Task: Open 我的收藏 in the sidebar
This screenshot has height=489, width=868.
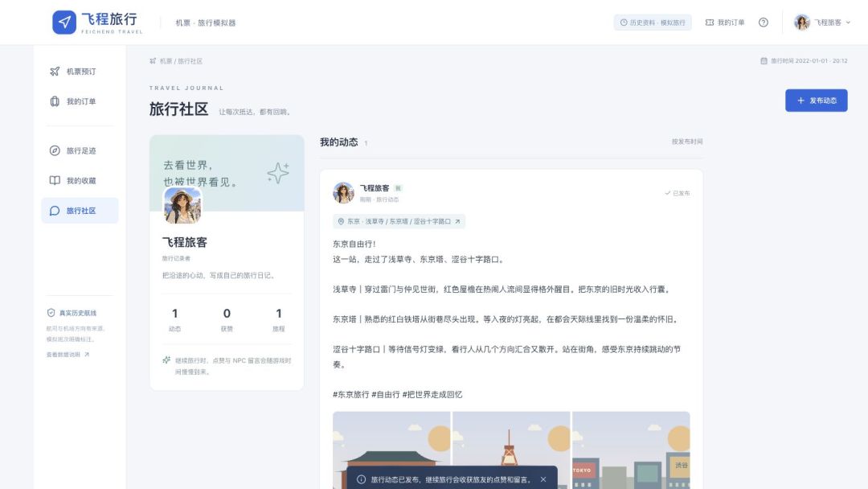Action: 80,180
